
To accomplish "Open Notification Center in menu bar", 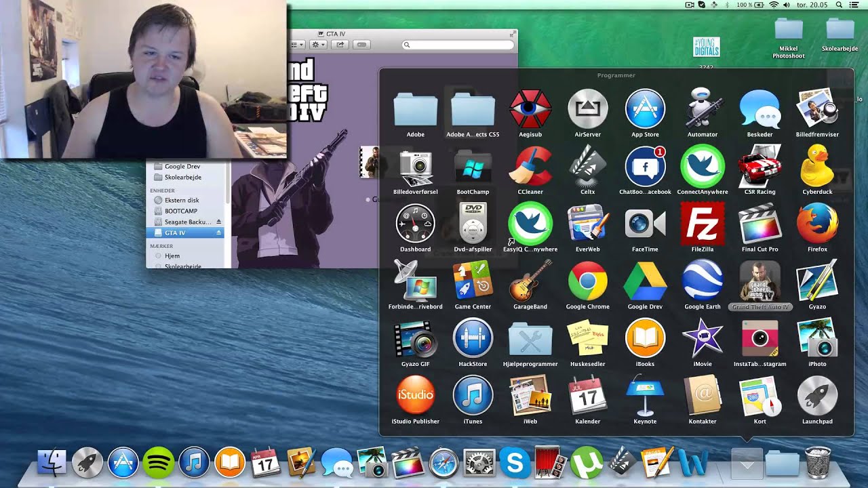I will click(854, 5).
